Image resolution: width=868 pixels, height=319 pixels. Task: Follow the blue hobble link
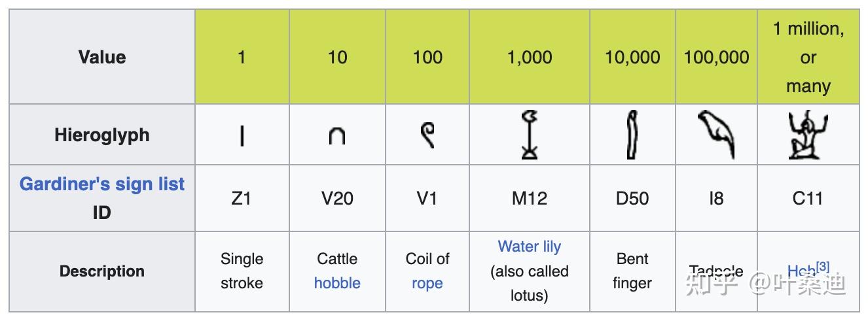click(x=337, y=283)
